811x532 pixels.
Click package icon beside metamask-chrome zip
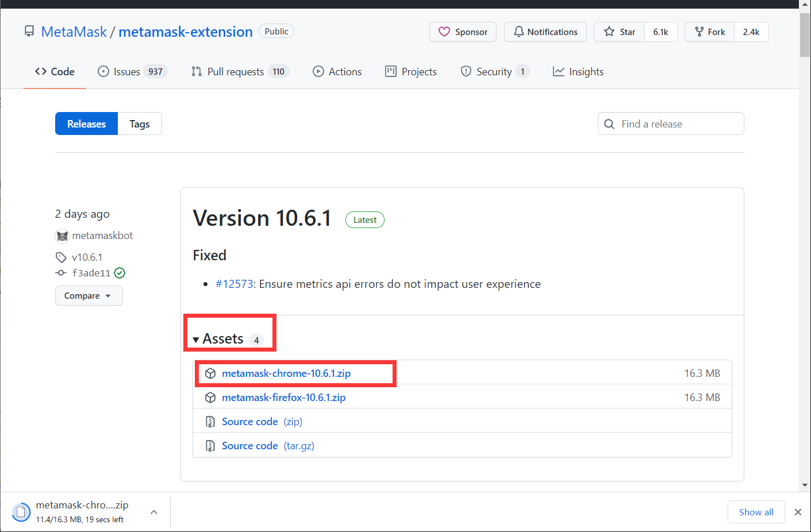pyautogui.click(x=210, y=373)
